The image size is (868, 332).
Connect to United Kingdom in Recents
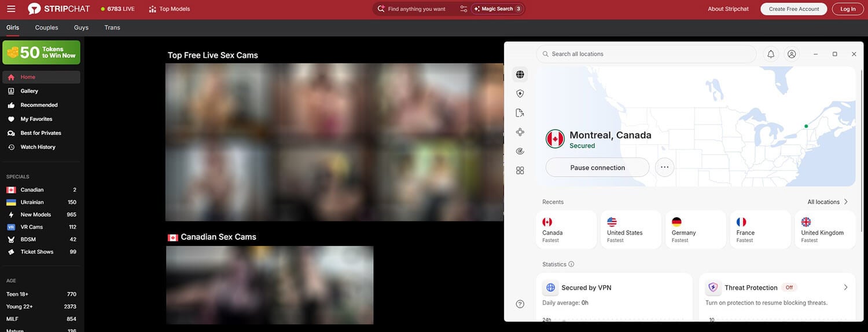point(825,230)
